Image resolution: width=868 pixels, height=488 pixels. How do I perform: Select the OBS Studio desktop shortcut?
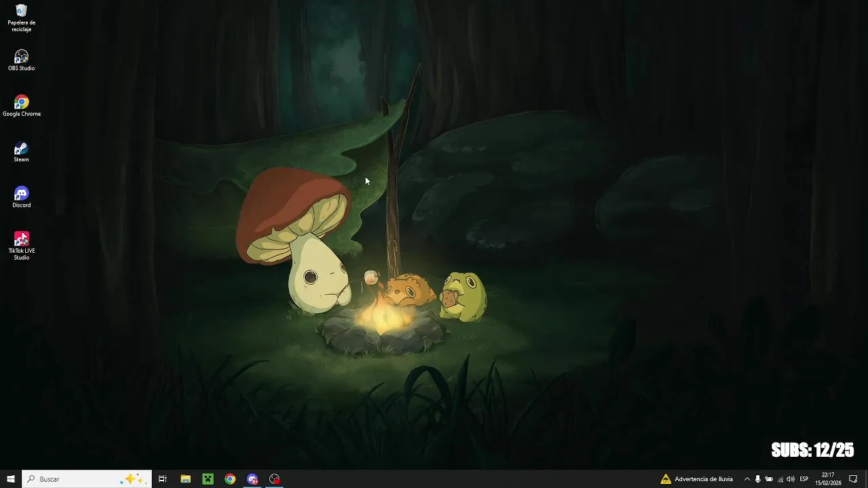tap(21, 60)
